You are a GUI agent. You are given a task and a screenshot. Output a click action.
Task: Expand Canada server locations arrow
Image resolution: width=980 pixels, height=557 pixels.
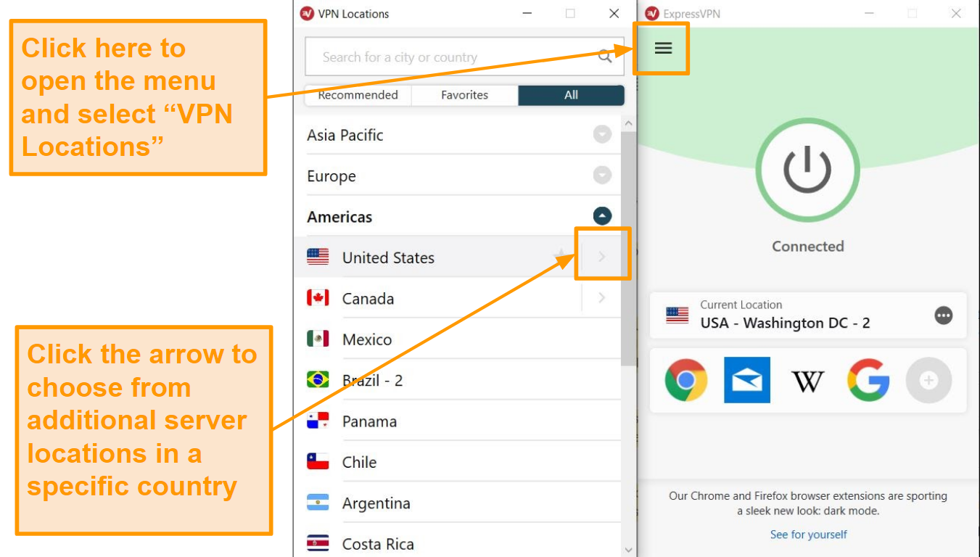(x=601, y=298)
